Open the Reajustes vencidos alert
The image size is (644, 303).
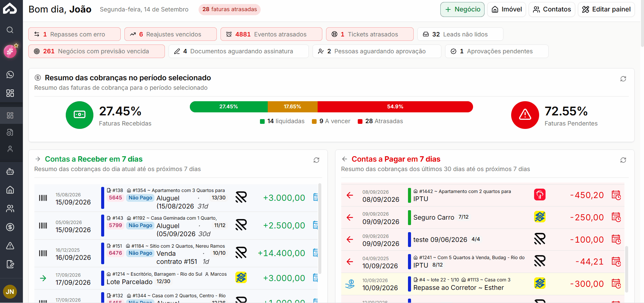click(x=171, y=34)
